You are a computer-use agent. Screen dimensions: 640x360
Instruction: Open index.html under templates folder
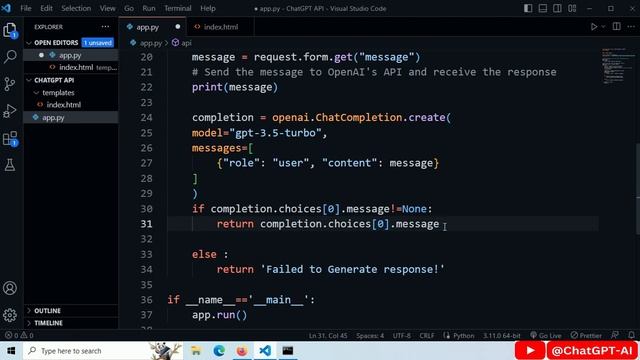pyautogui.click(x=70, y=105)
